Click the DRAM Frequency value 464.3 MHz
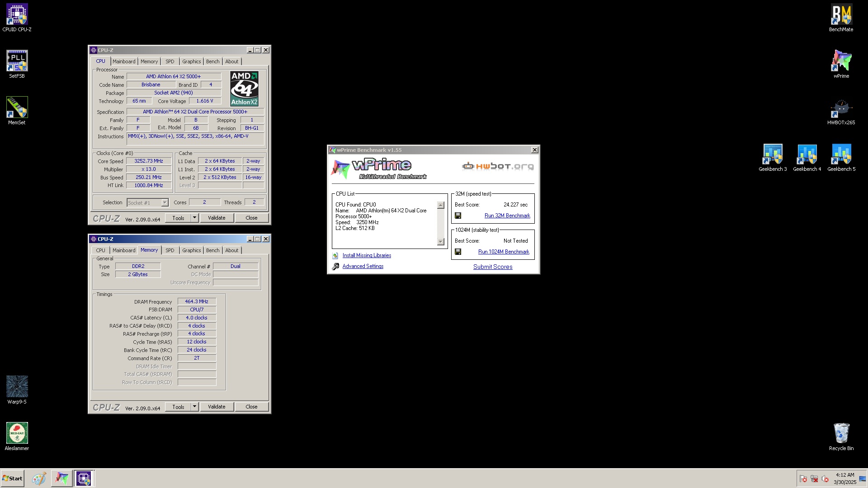 point(197,301)
